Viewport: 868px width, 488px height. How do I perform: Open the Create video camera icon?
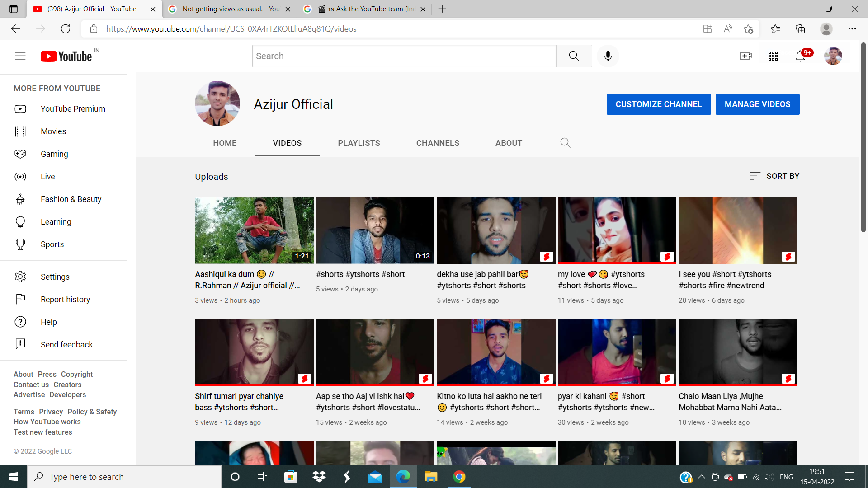[x=746, y=56]
